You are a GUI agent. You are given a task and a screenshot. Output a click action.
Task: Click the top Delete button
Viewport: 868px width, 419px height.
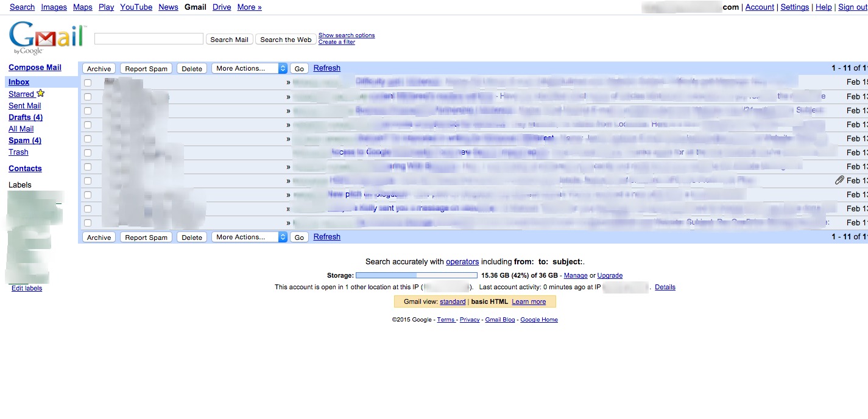point(192,69)
